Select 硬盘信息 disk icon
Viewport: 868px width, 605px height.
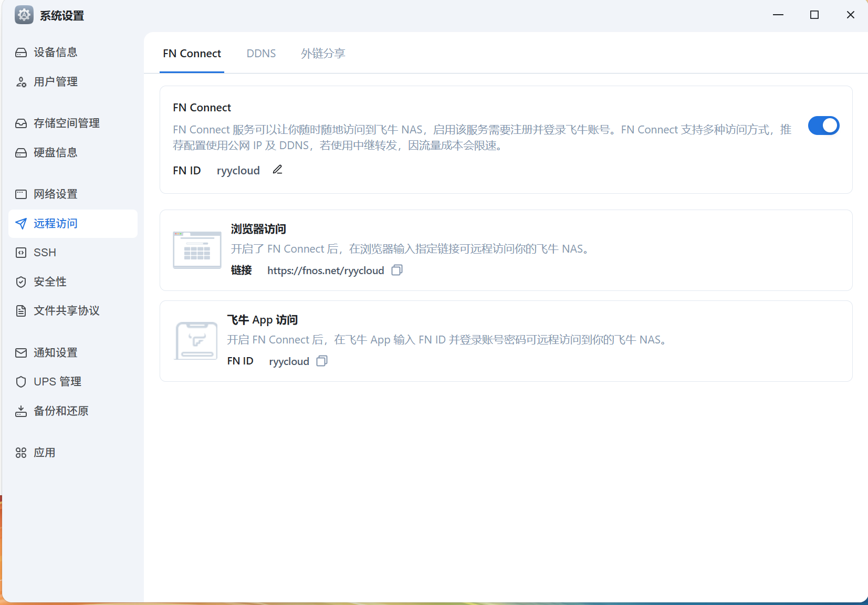click(21, 153)
